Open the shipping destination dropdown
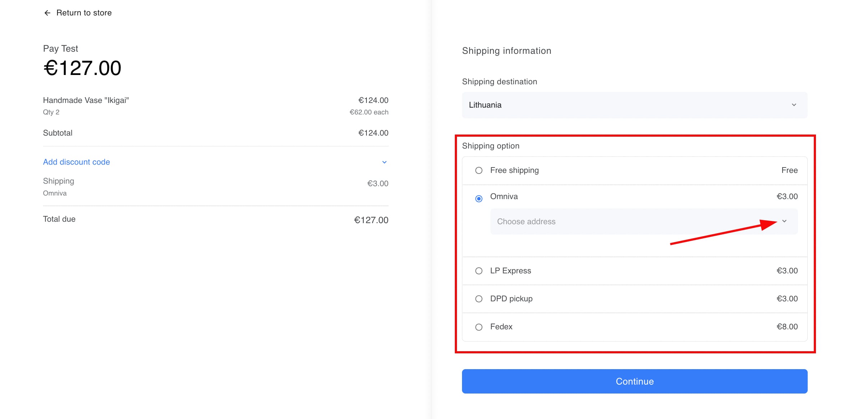Screen dimensions: 868x419 click(x=634, y=105)
